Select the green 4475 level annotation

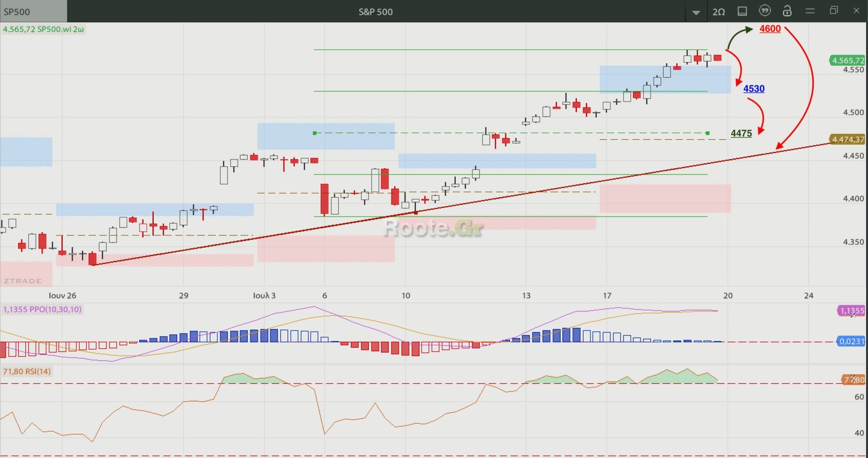741,133
